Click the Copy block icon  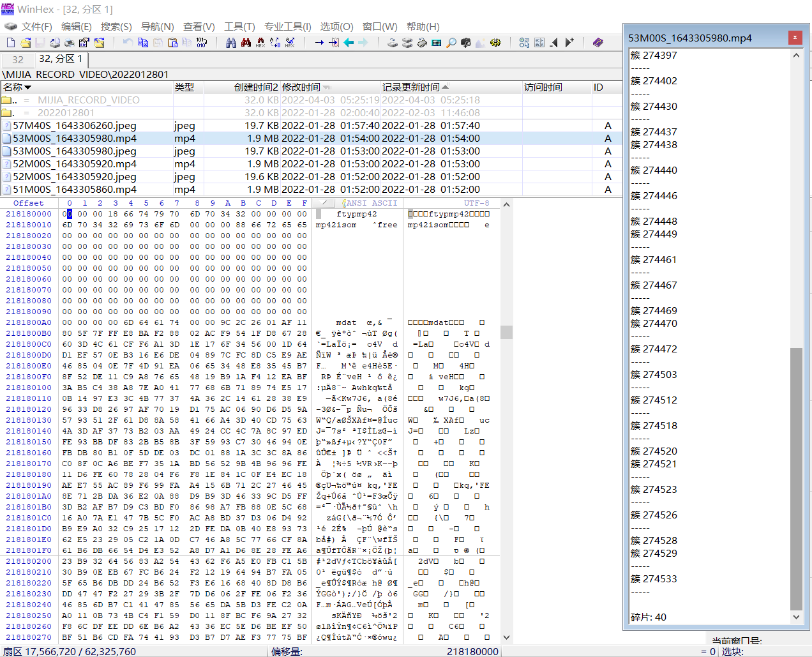[x=143, y=43]
